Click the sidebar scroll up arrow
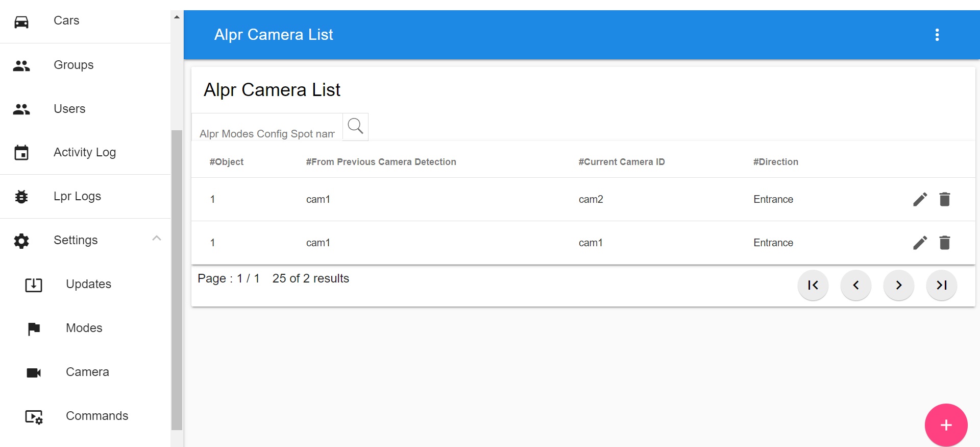The width and height of the screenshot is (980, 447). click(177, 17)
